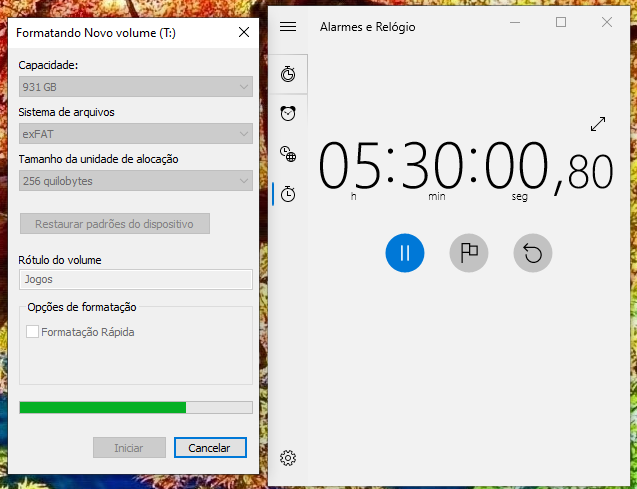Cancel the formatting with Cancelar
This screenshot has height=489, width=637.
210,448
